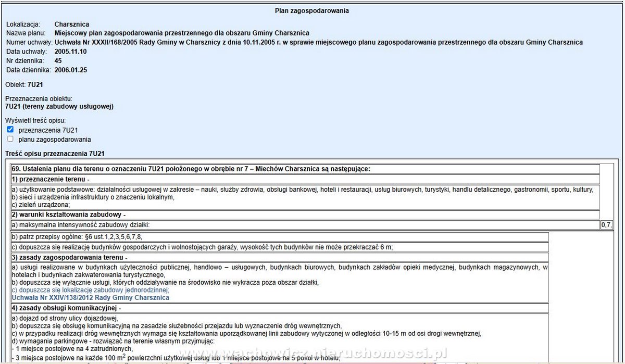The image size is (625, 364).
Task: Click the '2) warunki kształtowania zabudowy -' heading
Action: [x=305, y=215]
